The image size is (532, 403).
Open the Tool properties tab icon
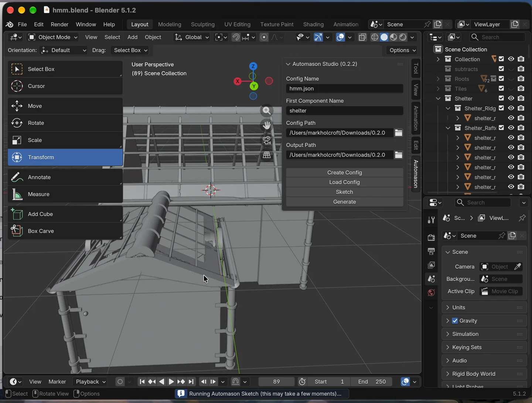431,220
